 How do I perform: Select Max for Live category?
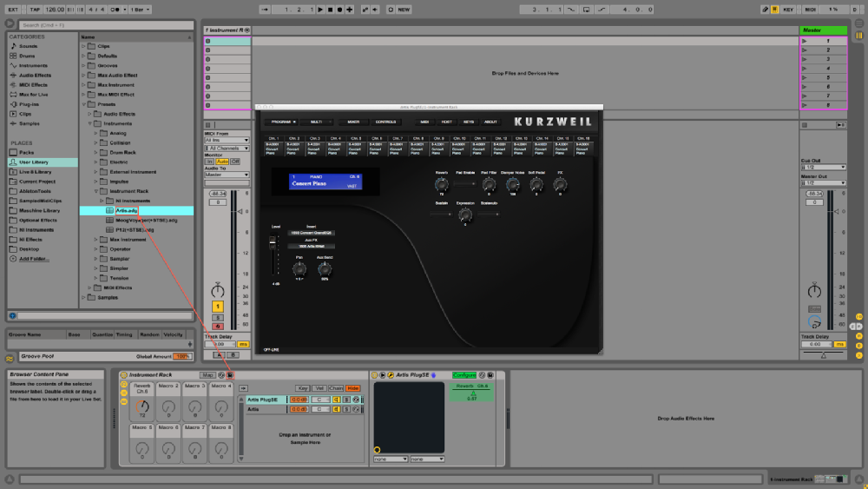(33, 95)
